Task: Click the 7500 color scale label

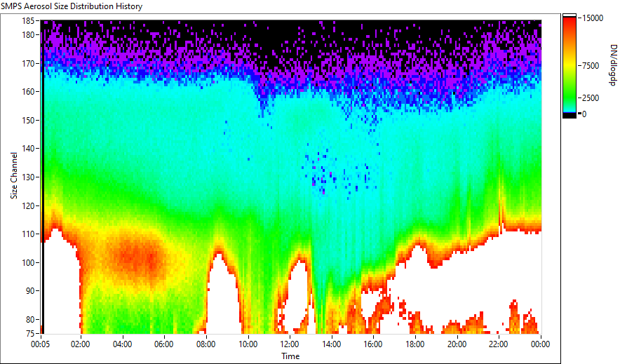Action: [x=591, y=66]
